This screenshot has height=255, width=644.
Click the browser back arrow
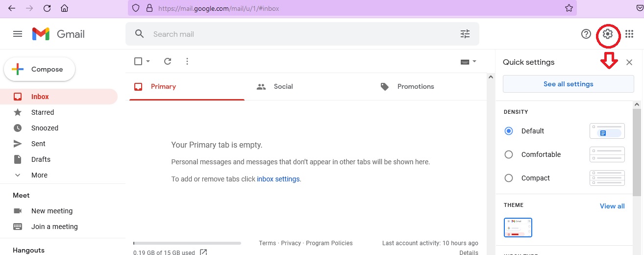click(x=12, y=8)
